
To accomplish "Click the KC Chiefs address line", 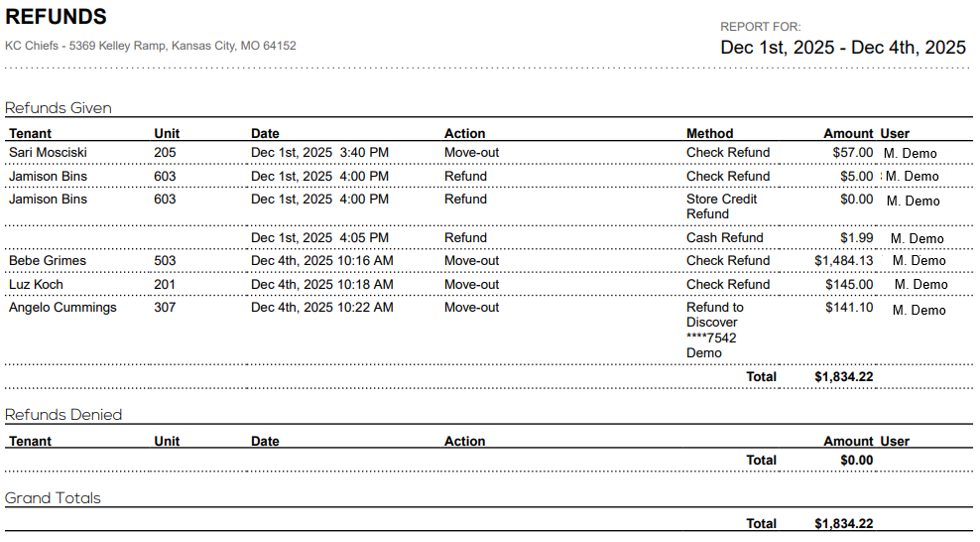I will point(151,46).
